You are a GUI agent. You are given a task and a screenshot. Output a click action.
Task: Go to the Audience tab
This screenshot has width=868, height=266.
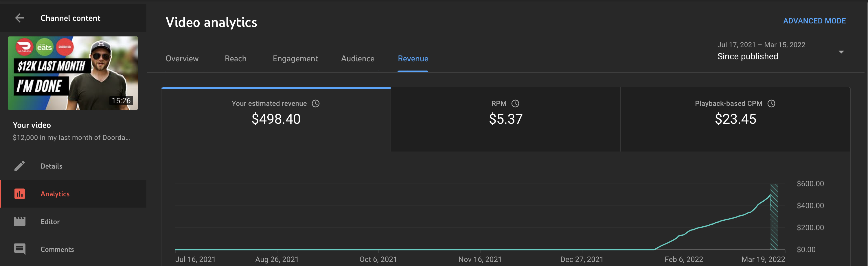pos(358,59)
